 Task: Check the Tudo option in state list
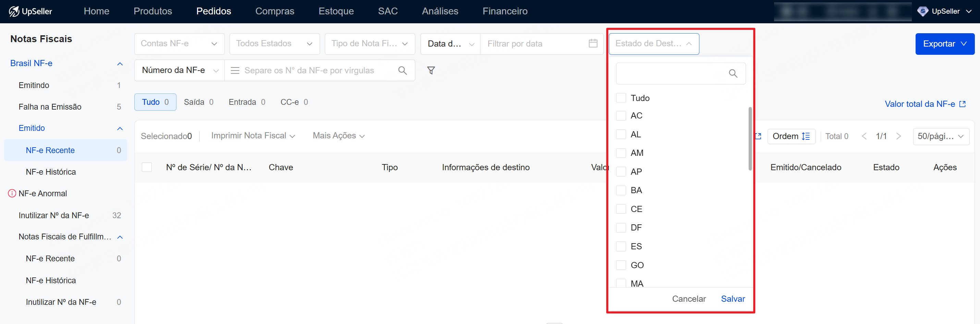(x=621, y=98)
